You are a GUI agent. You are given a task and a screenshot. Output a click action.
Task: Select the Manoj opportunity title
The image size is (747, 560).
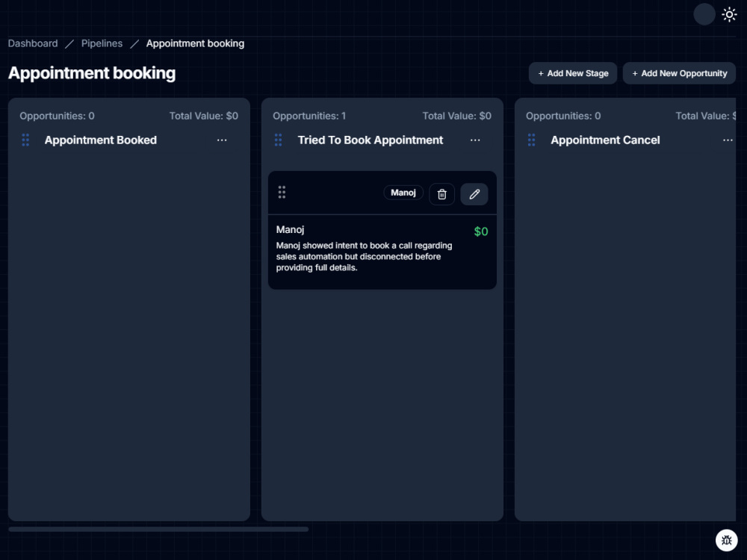tap(290, 229)
